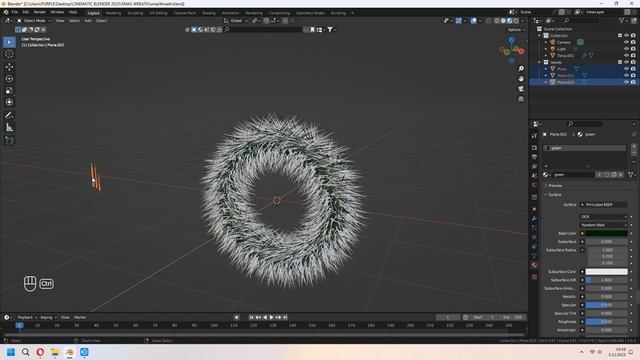Open the Render properties tab

point(534,147)
